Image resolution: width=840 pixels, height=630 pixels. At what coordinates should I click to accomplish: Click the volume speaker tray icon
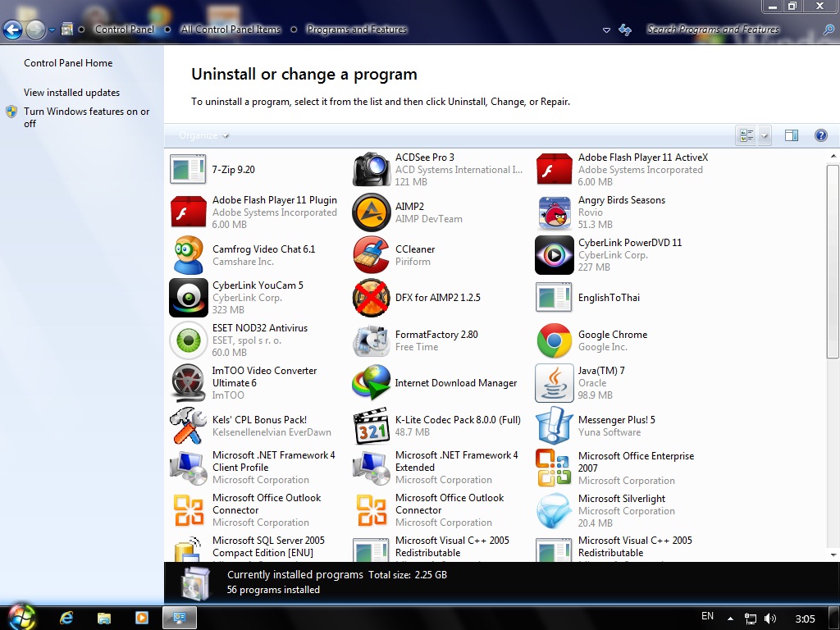pos(770,619)
